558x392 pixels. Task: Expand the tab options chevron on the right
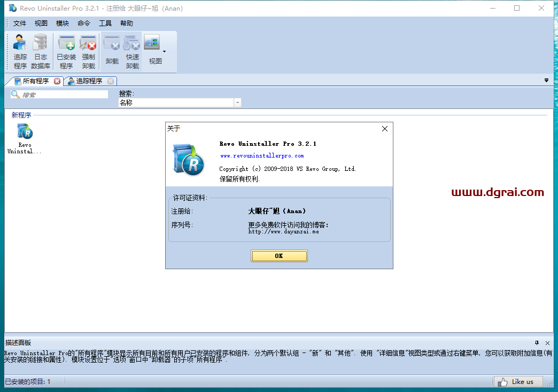546,81
